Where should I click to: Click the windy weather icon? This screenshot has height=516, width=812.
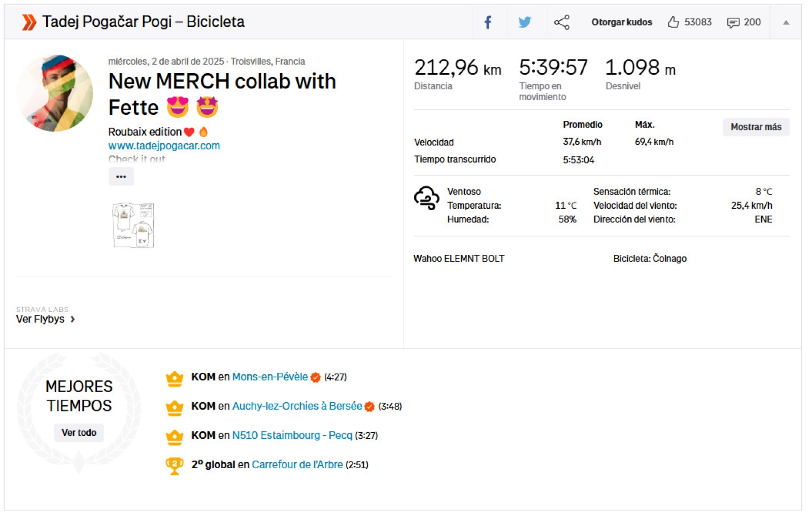click(426, 198)
